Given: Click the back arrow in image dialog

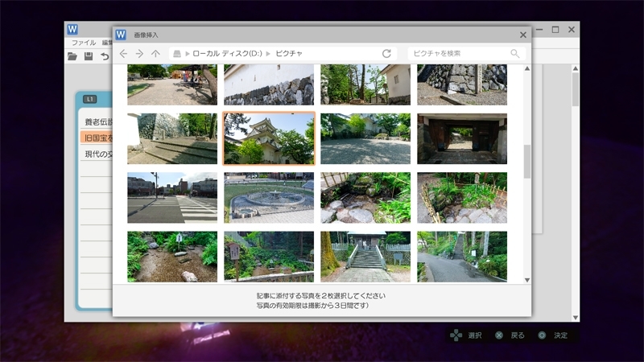Looking at the screenshot, I should pos(123,54).
